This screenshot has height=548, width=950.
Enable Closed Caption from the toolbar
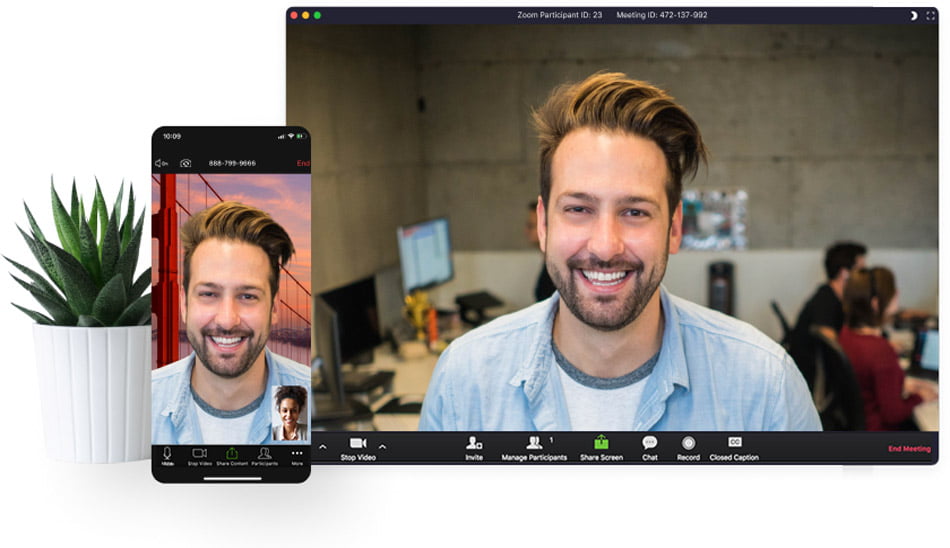point(734,449)
